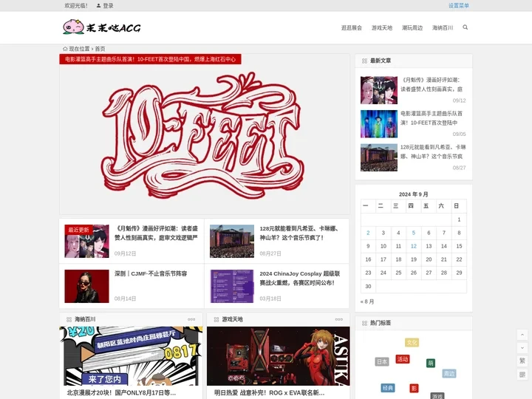Screen dimensions: 532x399
Task: Click the home icon beside 现在位置
Action: [65, 49]
